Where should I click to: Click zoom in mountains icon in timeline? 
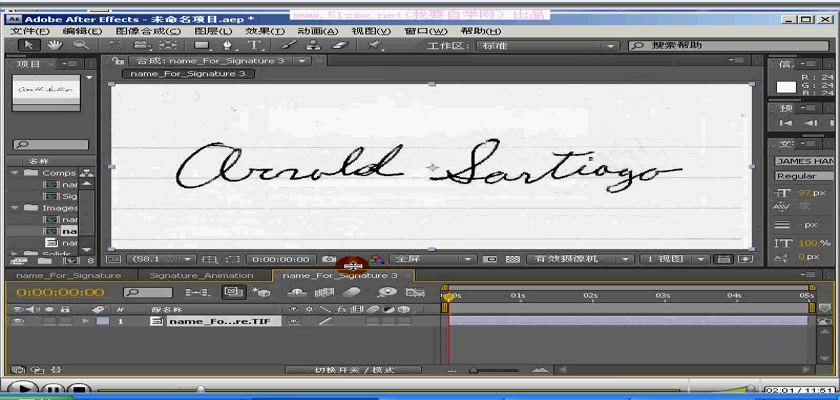[x=539, y=370]
